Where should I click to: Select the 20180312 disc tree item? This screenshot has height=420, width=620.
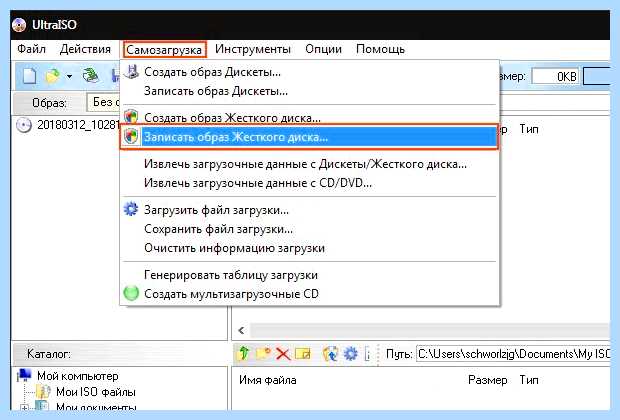point(78,125)
